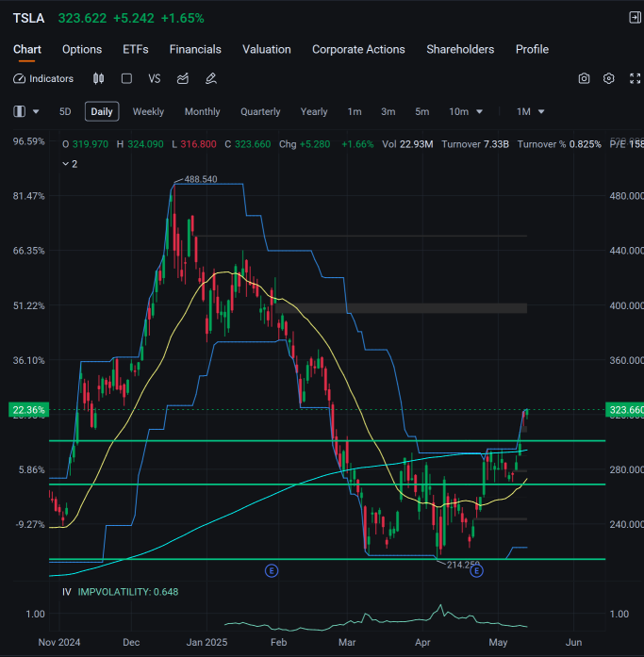Click the 214.250 low price label

pyautogui.click(x=463, y=565)
